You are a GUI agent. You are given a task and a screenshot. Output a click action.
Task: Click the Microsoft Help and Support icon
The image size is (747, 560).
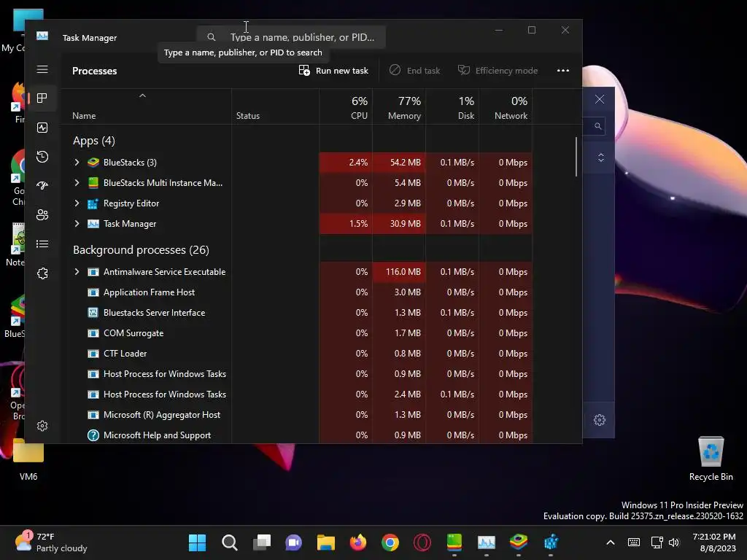(x=93, y=435)
